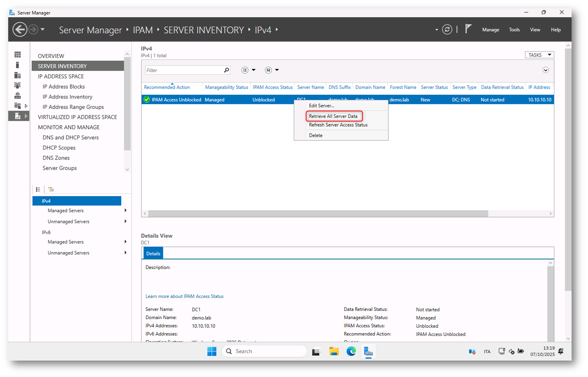This screenshot has width=588, height=377.
Task: Select DHCP Scopes in navigation
Action: pyautogui.click(x=59, y=148)
